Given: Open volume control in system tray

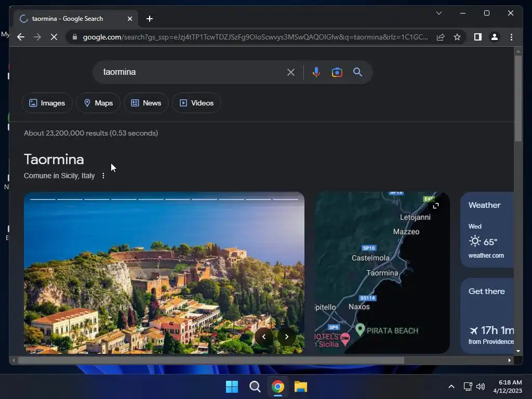Looking at the screenshot, I should (481, 387).
